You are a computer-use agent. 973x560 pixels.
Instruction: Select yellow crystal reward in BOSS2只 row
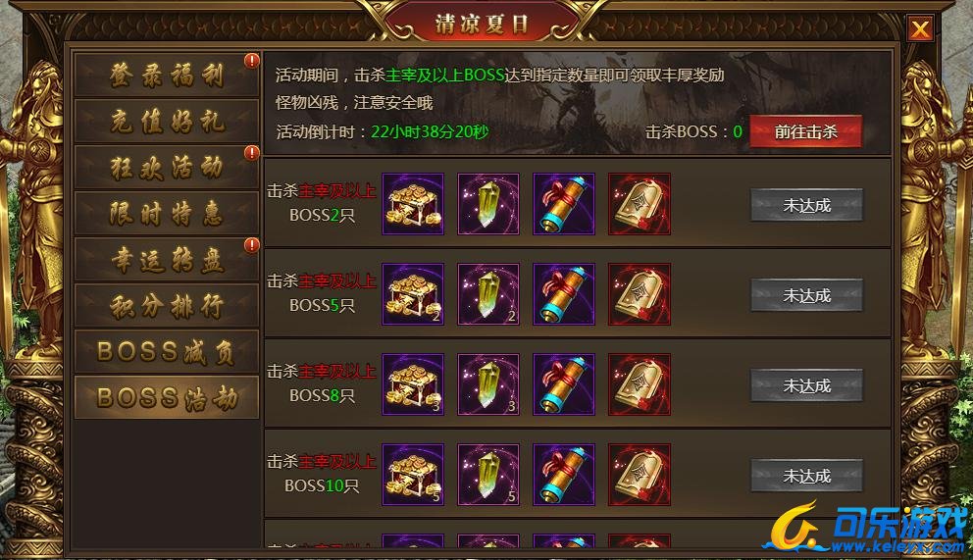tap(488, 204)
